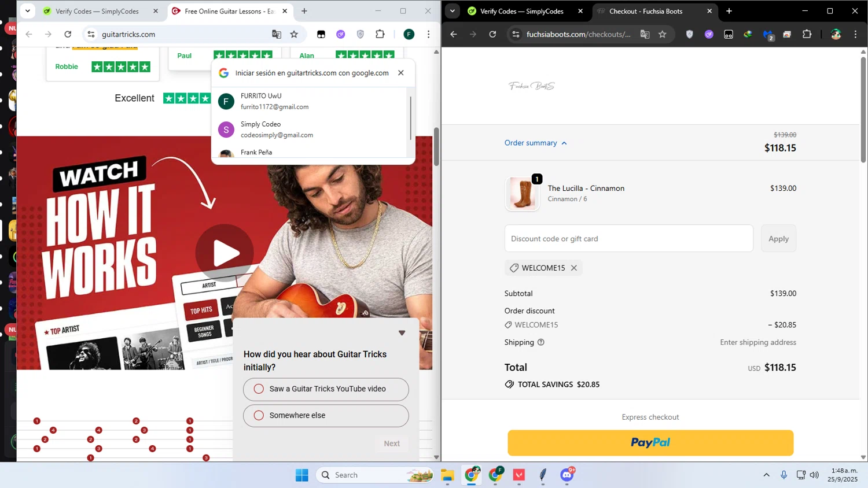Screen dimensions: 868x488
Task: Click fuchsiaboots.com address bar
Action: pos(579,34)
